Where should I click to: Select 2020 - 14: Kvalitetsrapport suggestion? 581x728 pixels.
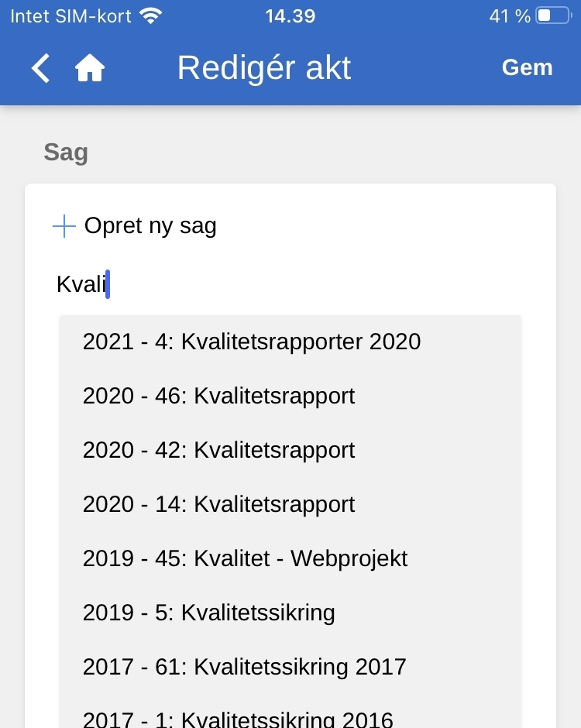pos(219,504)
